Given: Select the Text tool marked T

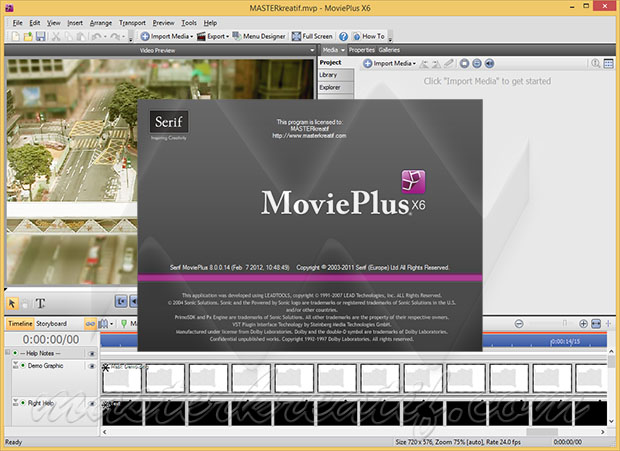Looking at the screenshot, I should (x=40, y=303).
